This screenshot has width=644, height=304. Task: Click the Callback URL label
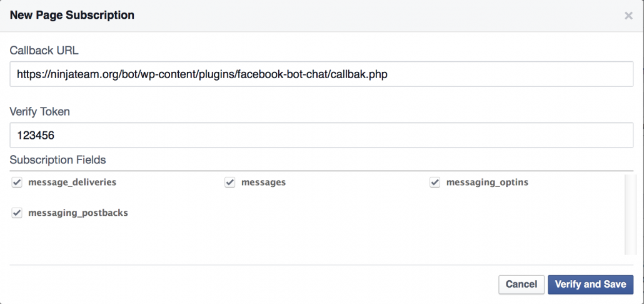click(44, 51)
